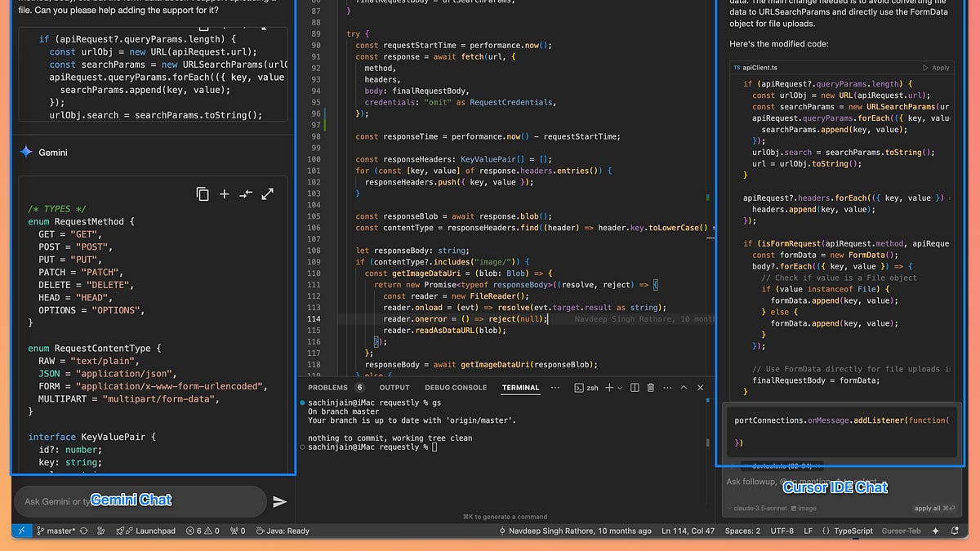980x551 pixels.
Task: Show errors and warnings count
Action: coord(203,531)
